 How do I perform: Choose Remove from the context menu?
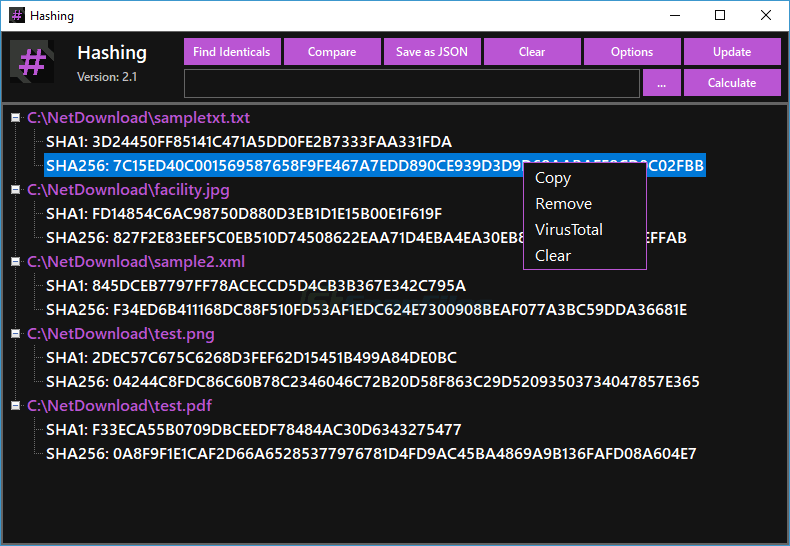pos(584,203)
